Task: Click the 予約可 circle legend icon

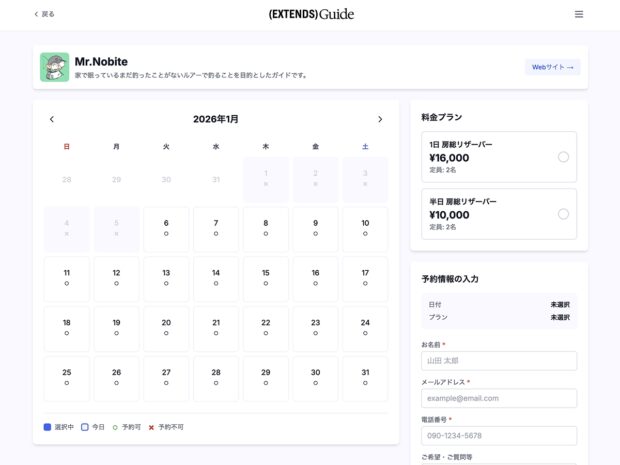Action: pyautogui.click(x=115, y=427)
